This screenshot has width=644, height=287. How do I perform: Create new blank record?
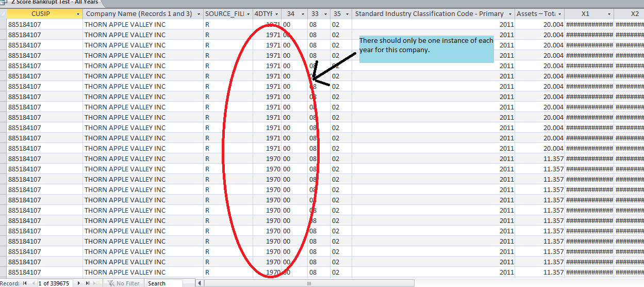click(96, 283)
